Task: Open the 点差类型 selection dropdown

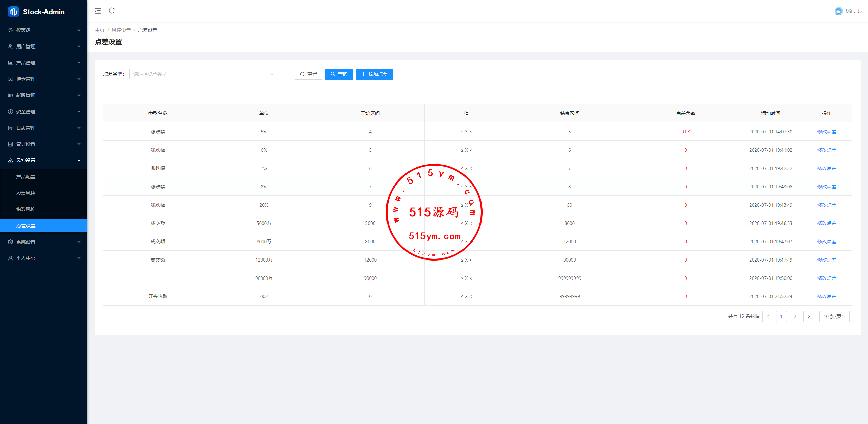Action: tap(203, 74)
